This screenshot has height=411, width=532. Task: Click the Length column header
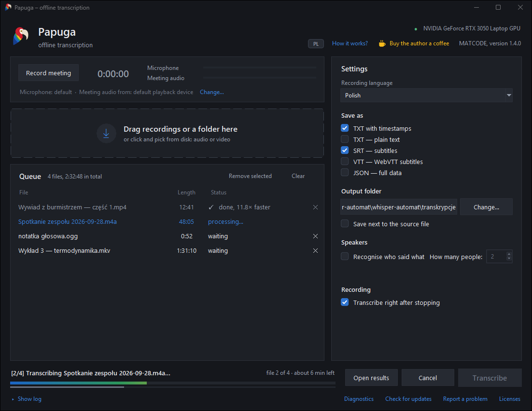(186, 192)
